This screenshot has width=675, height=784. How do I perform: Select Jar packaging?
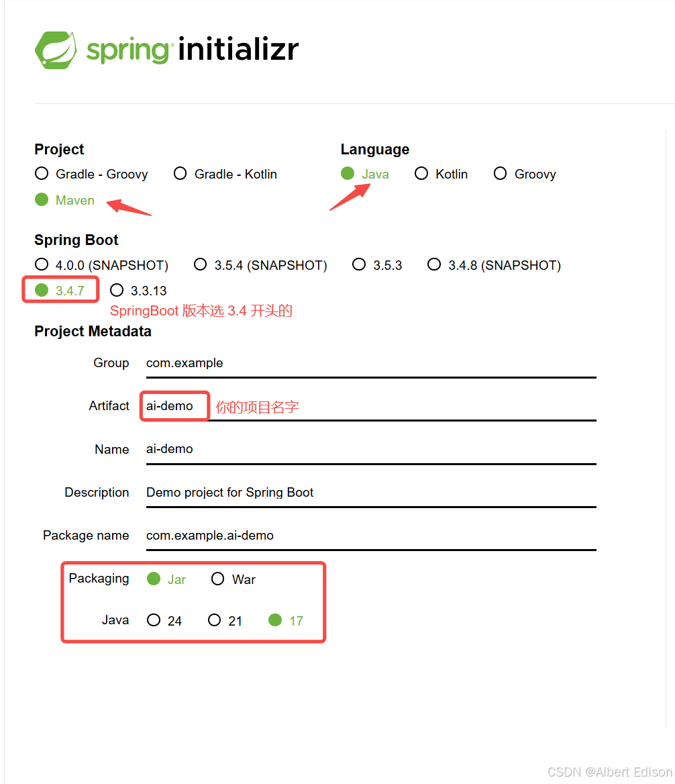click(166, 579)
